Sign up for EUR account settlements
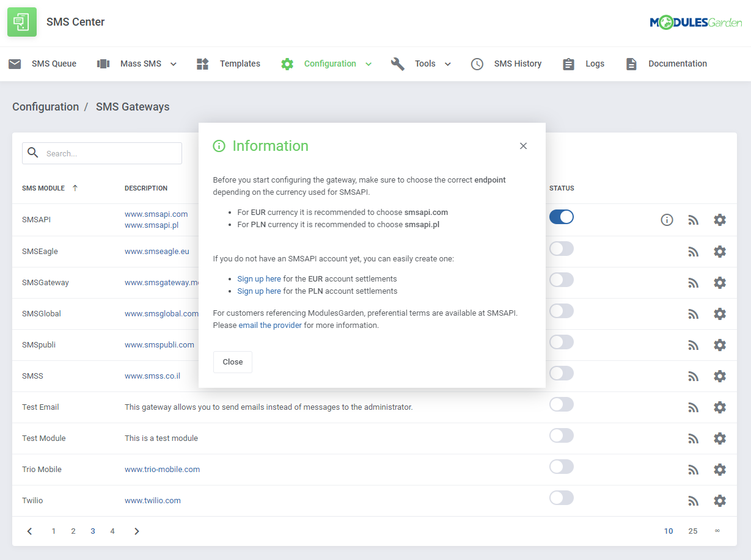This screenshot has width=751, height=560. [258, 278]
